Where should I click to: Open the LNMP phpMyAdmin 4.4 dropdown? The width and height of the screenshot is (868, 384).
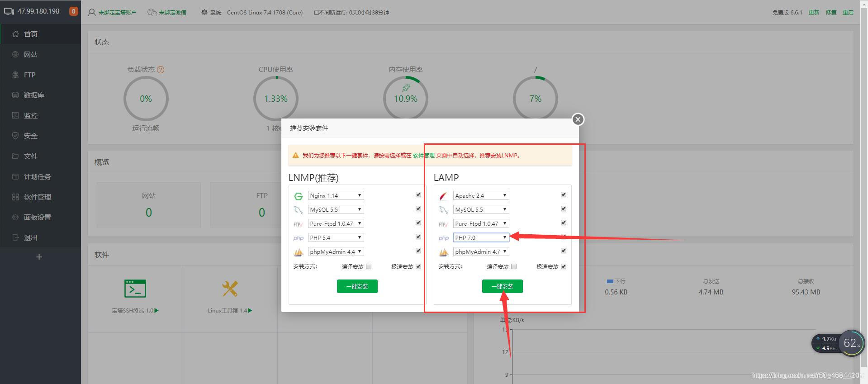pyautogui.click(x=336, y=251)
